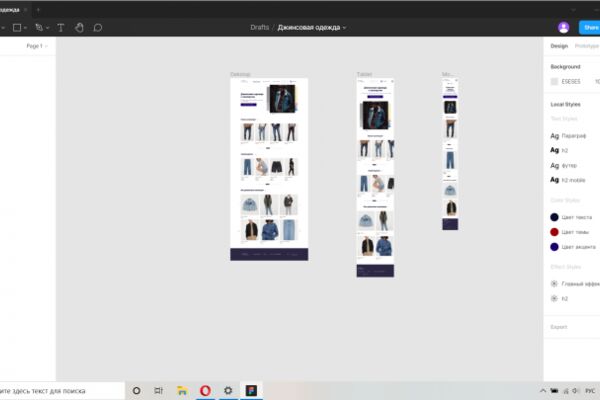
Task: Click the Background color swatch E5E5E5
Action: [x=554, y=82]
